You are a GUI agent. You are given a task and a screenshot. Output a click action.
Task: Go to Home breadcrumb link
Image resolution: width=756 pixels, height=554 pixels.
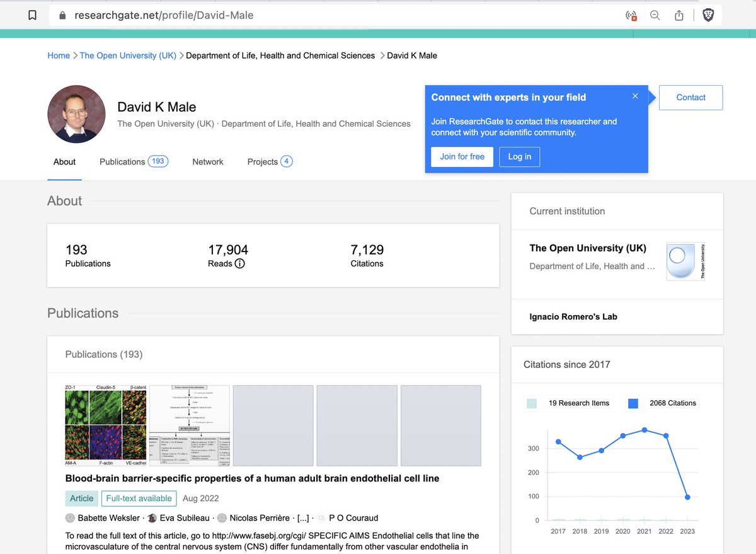pyautogui.click(x=59, y=55)
